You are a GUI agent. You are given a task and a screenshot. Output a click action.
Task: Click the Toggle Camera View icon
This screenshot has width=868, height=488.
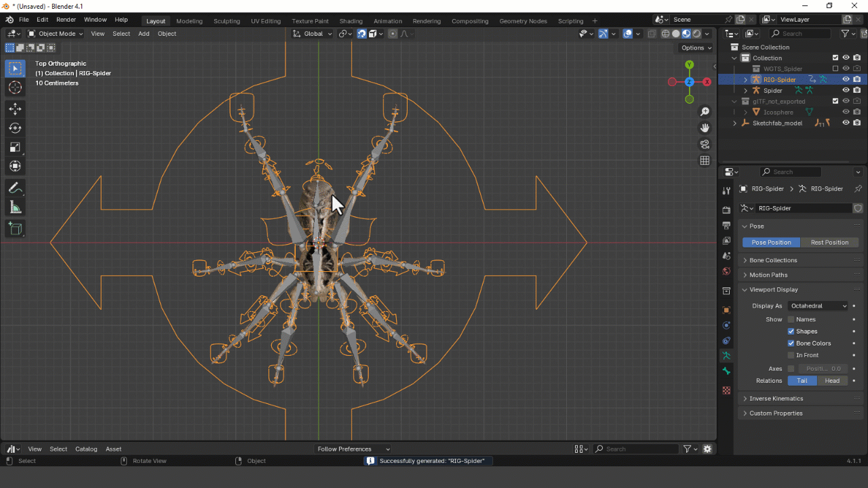(705, 144)
